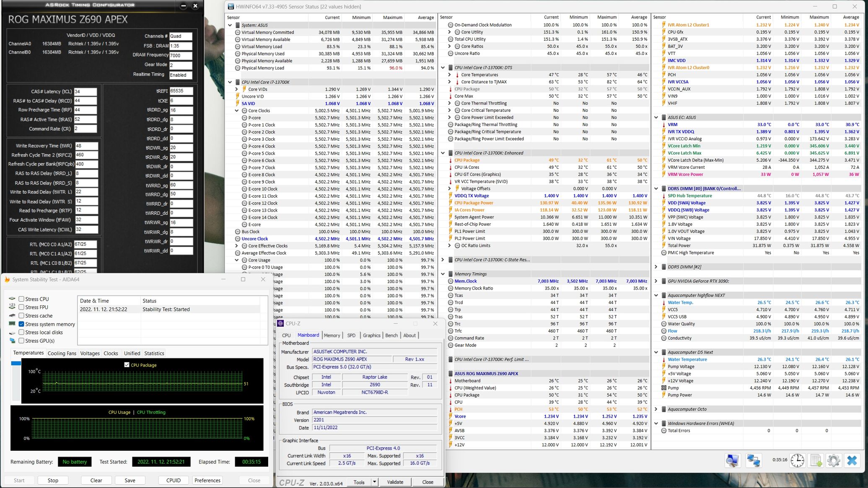868x488 pixels.
Task: Collapse System: ASUS sensor group
Action: point(230,25)
